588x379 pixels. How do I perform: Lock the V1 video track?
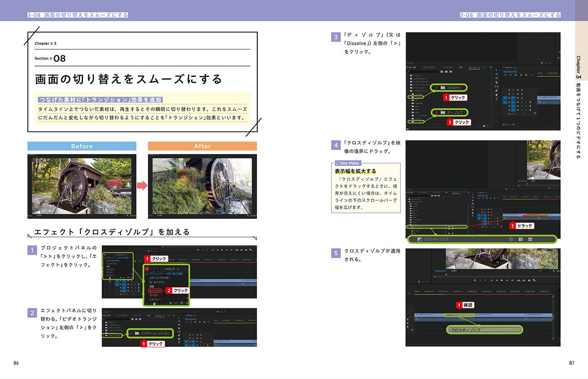509,98
